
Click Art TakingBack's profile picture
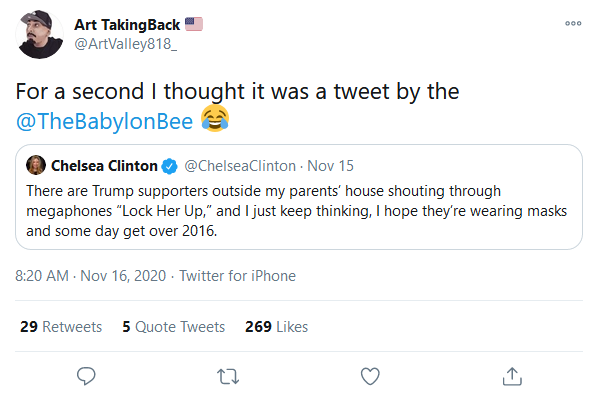(39, 35)
